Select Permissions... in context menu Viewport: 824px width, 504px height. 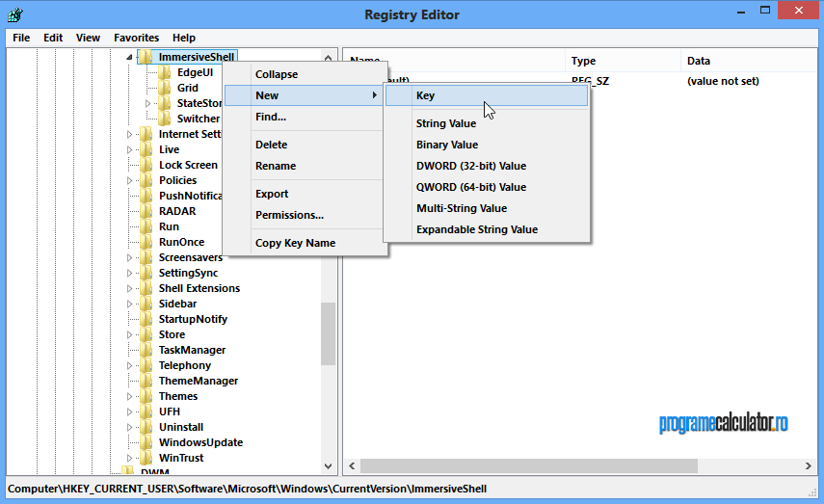pyautogui.click(x=305, y=215)
